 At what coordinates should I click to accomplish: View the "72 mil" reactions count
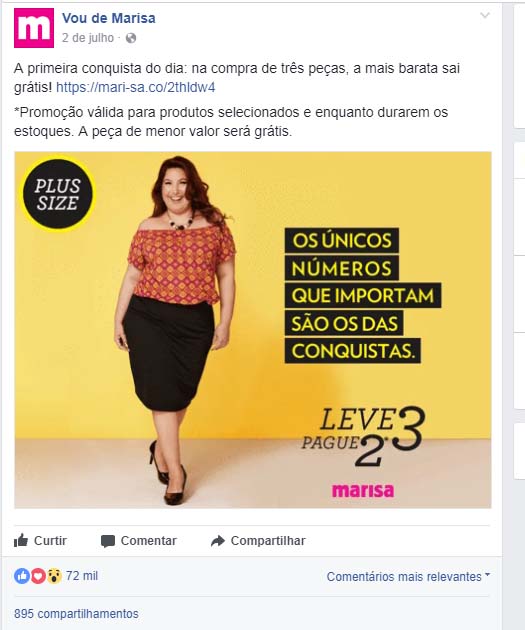(82, 576)
